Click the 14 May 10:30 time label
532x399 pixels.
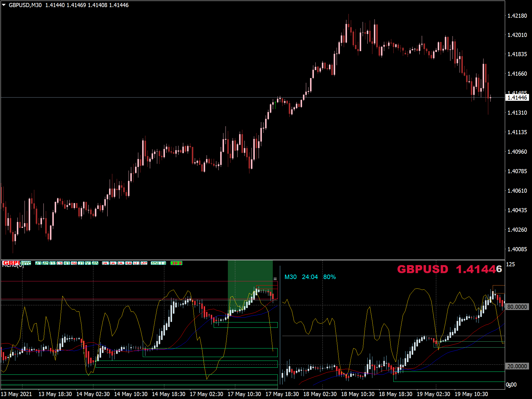pos(131,394)
